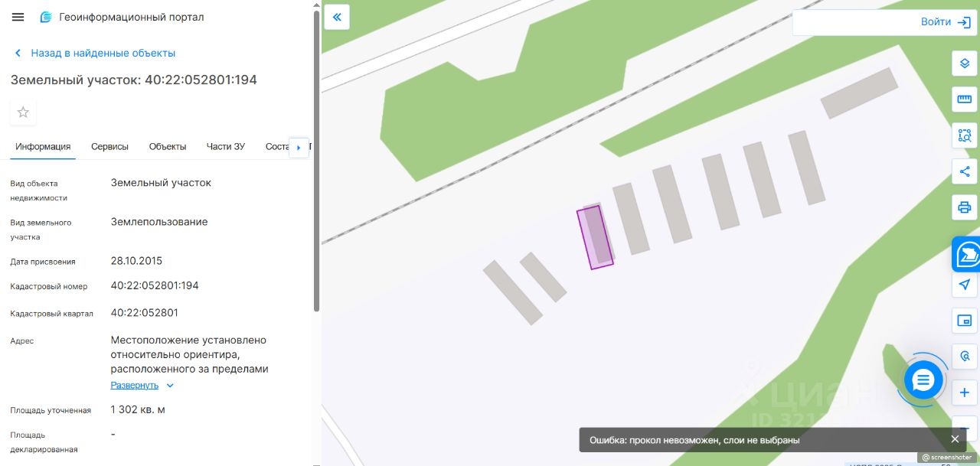Image resolution: width=980 pixels, height=466 pixels.
Task: Toggle the overview mini-map window
Action: (964, 321)
